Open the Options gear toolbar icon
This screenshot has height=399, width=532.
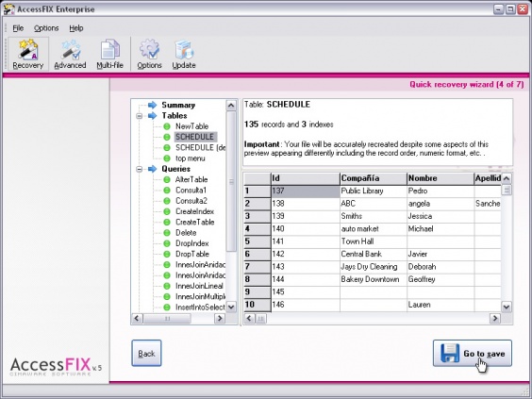coord(149,55)
